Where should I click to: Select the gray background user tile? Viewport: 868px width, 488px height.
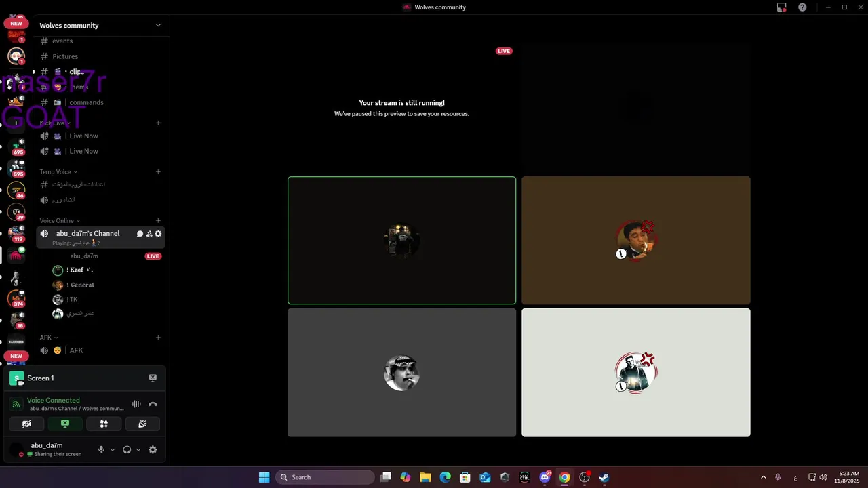pyautogui.click(x=401, y=373)
